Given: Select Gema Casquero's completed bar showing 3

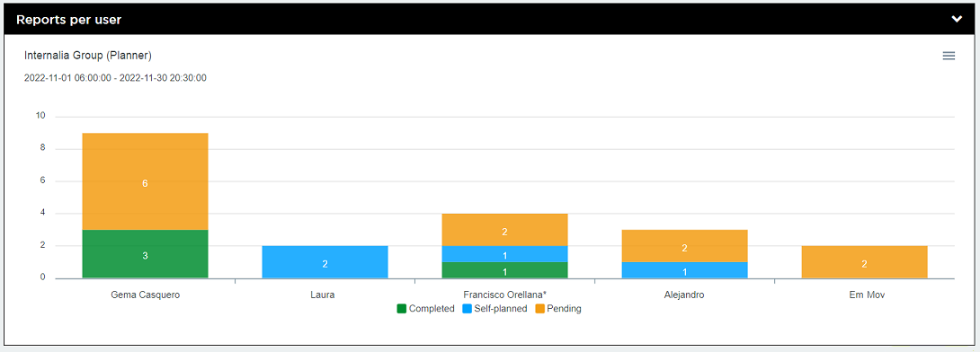Looking at the screenshot, I should pos(145,254).
